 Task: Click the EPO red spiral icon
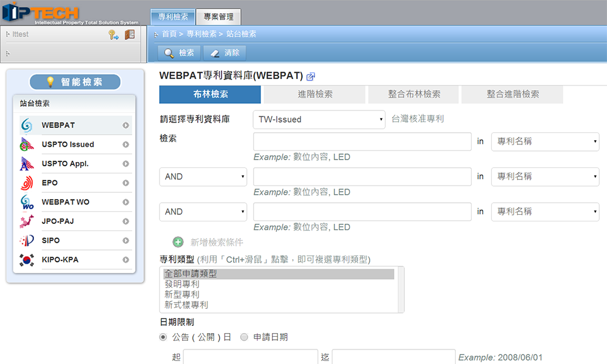click(27, 183)
